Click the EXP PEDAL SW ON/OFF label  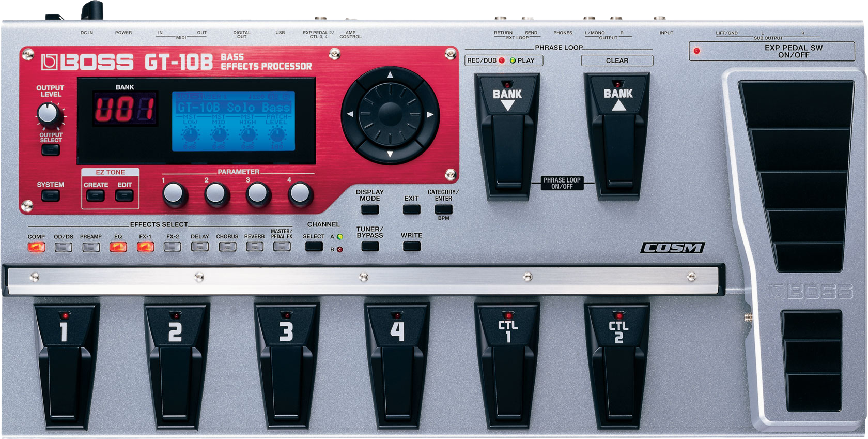tap(794, 51)
